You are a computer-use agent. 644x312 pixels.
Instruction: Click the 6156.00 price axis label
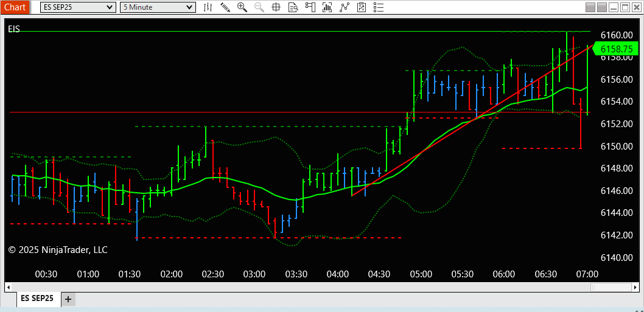617,79
